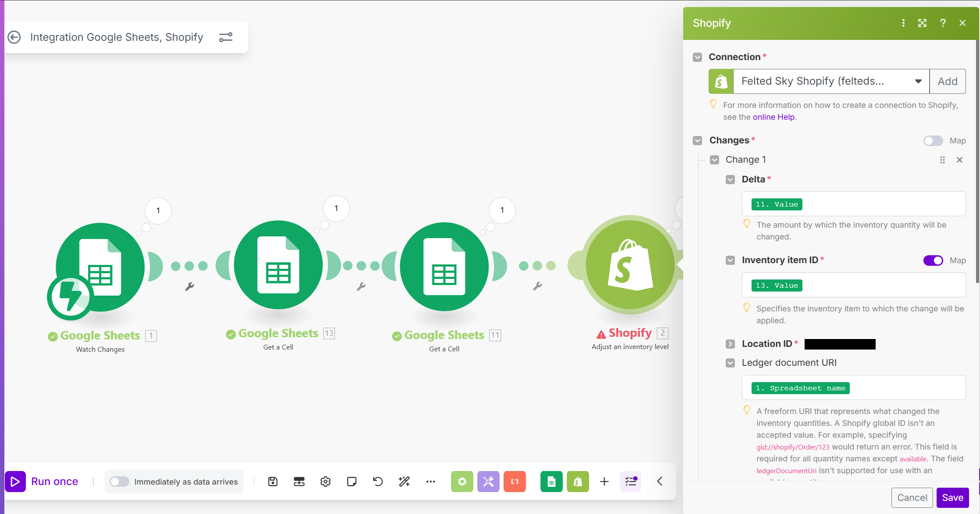
Task: Toggle Map switch for Changes
Action: [x=933, y=141]
